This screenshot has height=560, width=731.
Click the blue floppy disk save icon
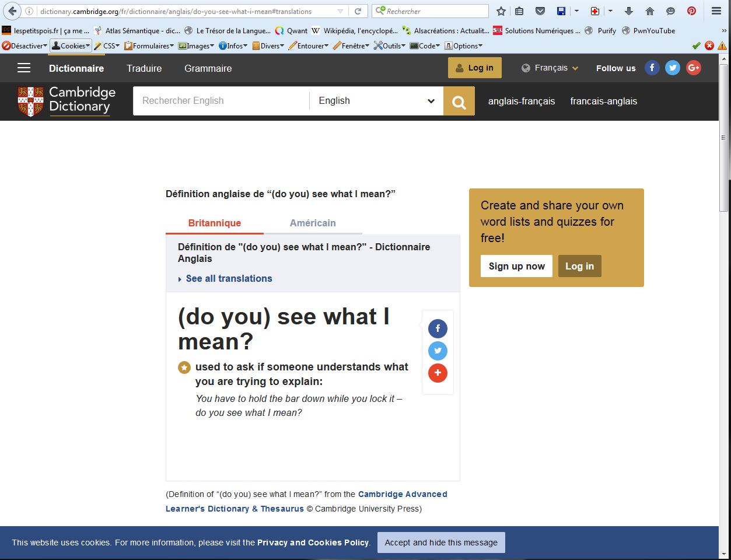[x=561, y=11]
